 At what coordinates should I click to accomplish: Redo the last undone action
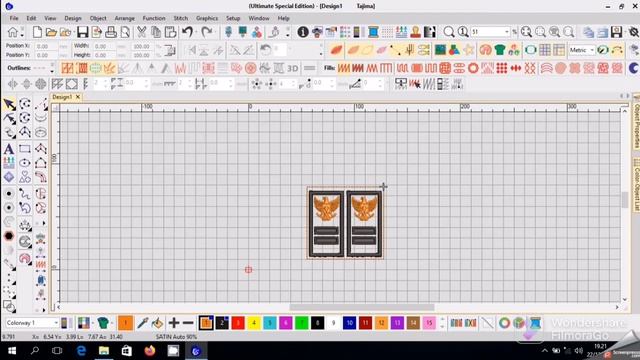(x=207, y=32)
